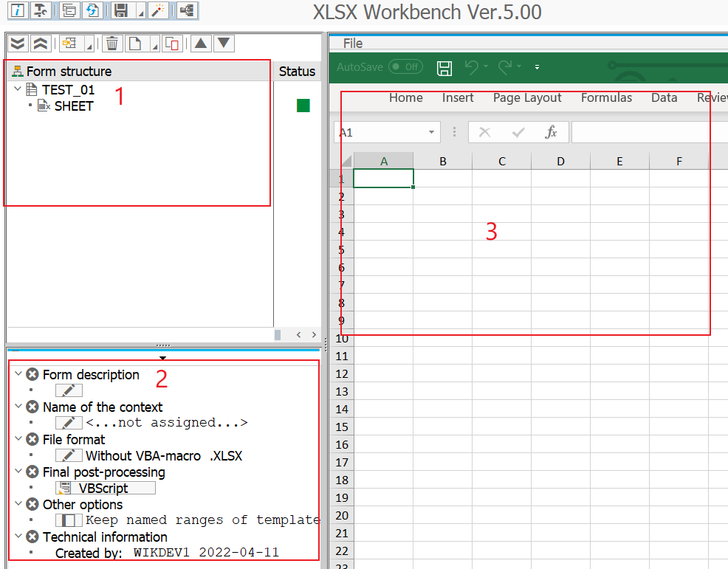Switch to the Formulas ribbon tab

(x=606, y=97)
